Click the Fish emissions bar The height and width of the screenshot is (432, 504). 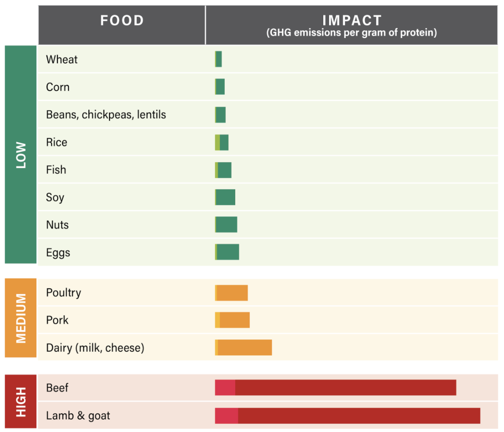tap(223, 170)
